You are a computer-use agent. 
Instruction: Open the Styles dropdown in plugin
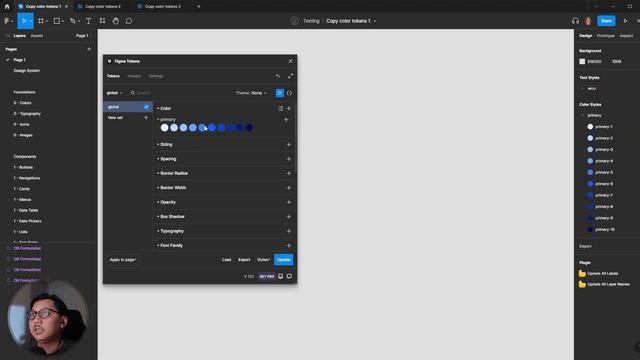tap(263, 260)
